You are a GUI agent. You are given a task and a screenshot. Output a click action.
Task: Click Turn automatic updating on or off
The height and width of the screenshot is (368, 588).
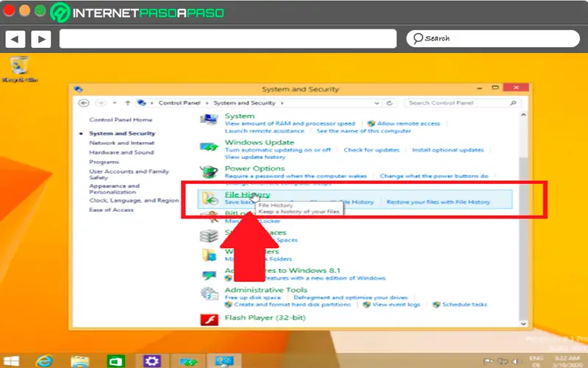pos(278,150)
